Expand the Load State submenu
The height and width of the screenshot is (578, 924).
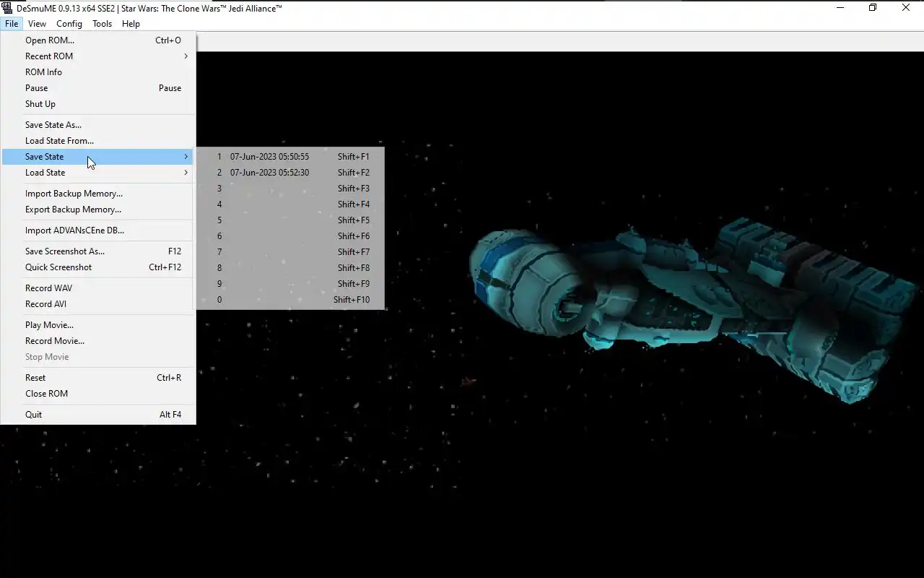[x=98, y=173]
